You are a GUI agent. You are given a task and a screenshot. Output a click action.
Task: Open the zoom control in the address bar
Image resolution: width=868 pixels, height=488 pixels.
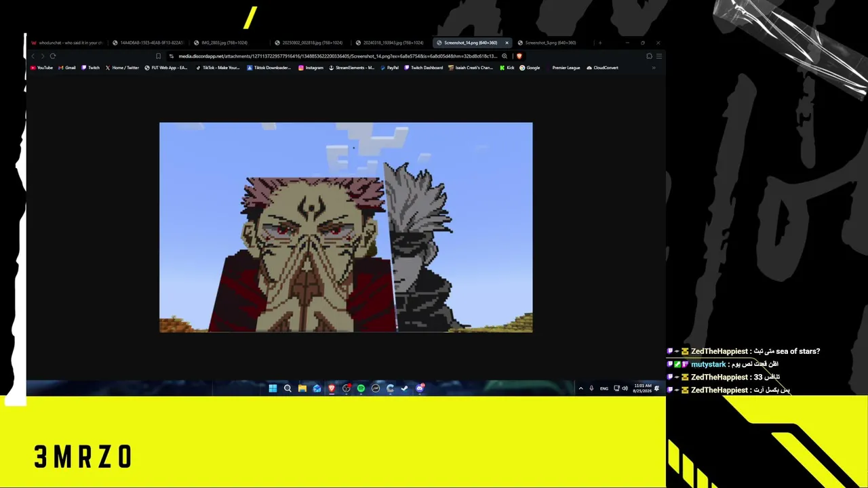tap(505, 56)
